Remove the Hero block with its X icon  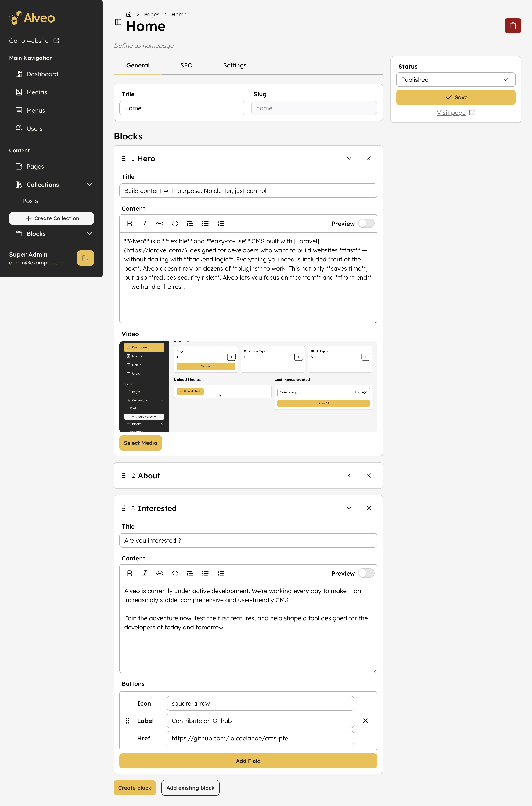[x=369, y=158]
